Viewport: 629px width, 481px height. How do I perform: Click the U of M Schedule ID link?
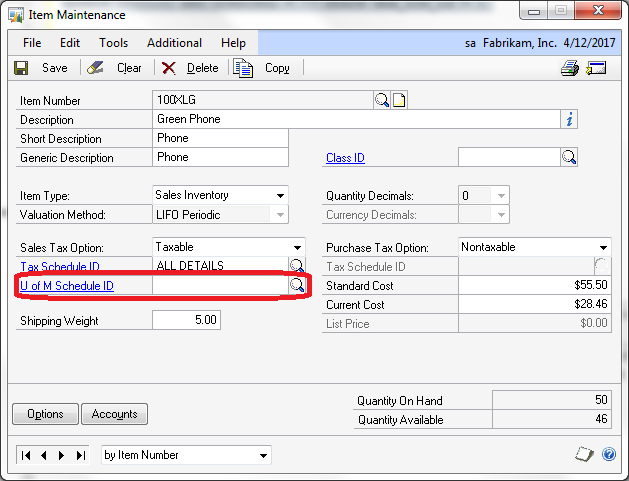[67, 286]
